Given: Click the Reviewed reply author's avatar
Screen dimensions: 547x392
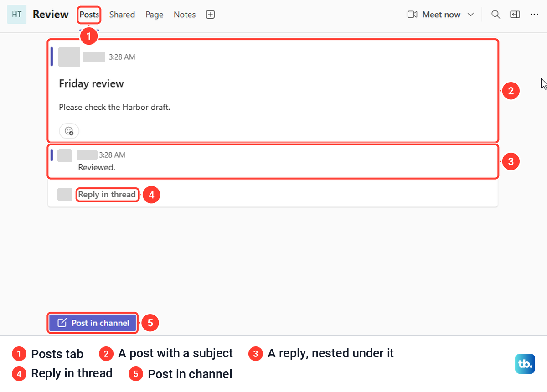Looking at the screenshot, I should (x=65, y=155).
